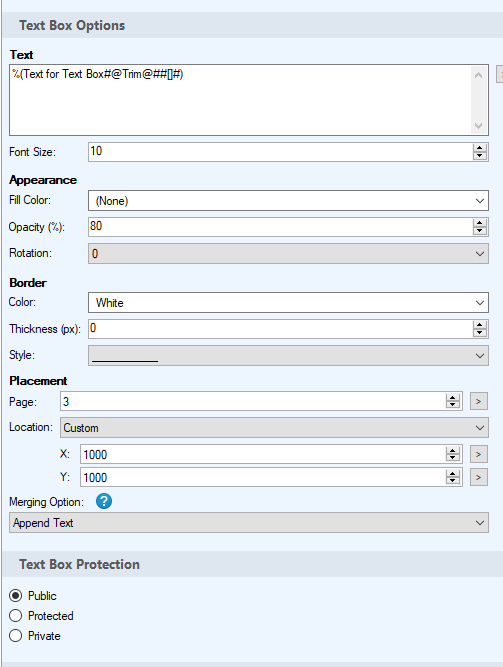Increase the Page number with up spinner
503x667 pixels.
453,397
